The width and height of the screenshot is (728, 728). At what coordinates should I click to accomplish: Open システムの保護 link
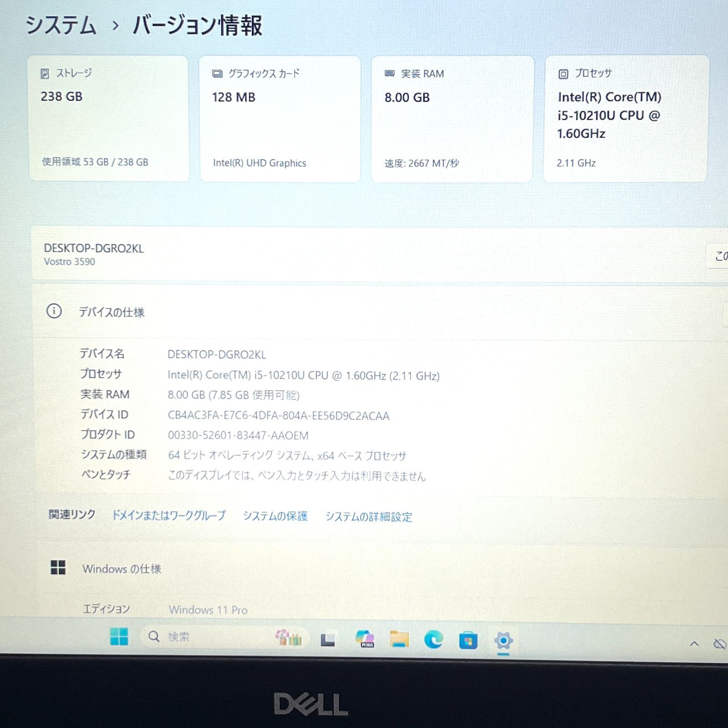coord(275,516)
